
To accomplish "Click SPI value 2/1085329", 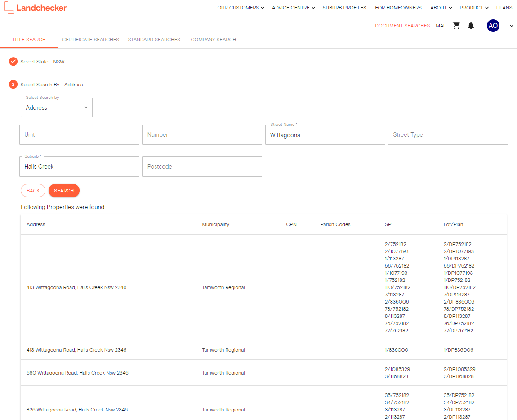I will coord(397,369).
